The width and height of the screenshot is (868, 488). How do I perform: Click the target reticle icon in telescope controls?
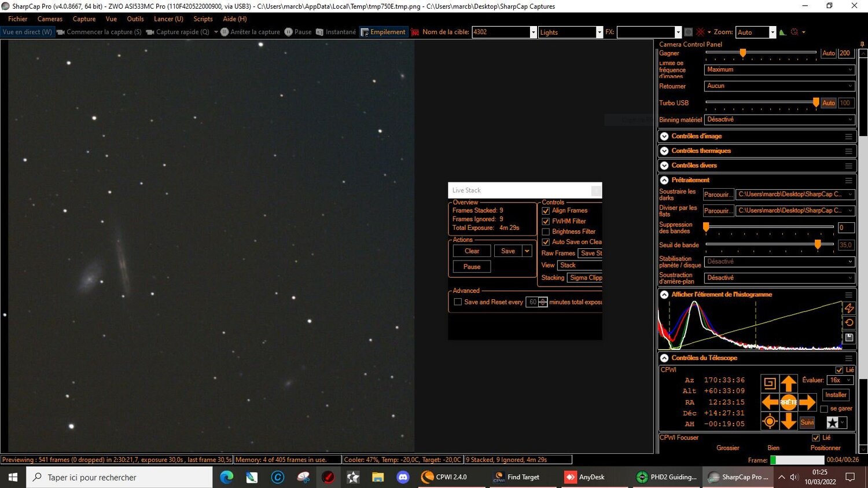point(769,421)
